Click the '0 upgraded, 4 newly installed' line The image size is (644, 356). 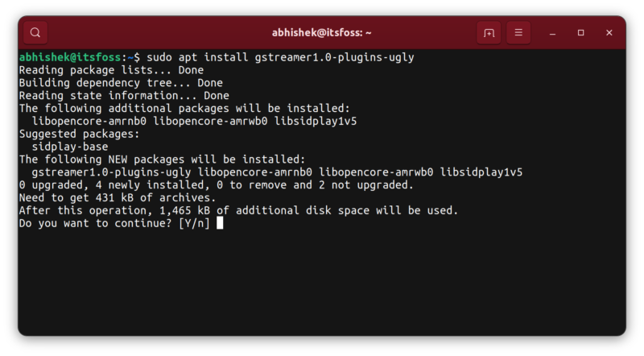coord(216,184)
